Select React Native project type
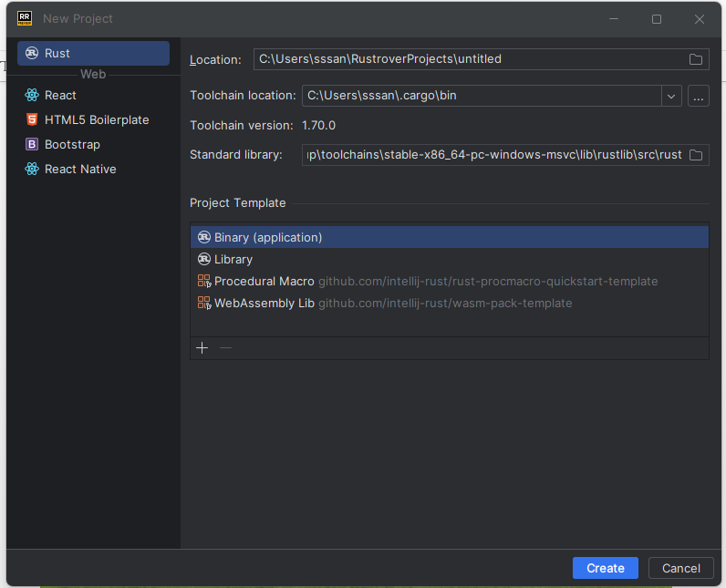The width and height of the screenshot is (726, 588). point(80,169)
